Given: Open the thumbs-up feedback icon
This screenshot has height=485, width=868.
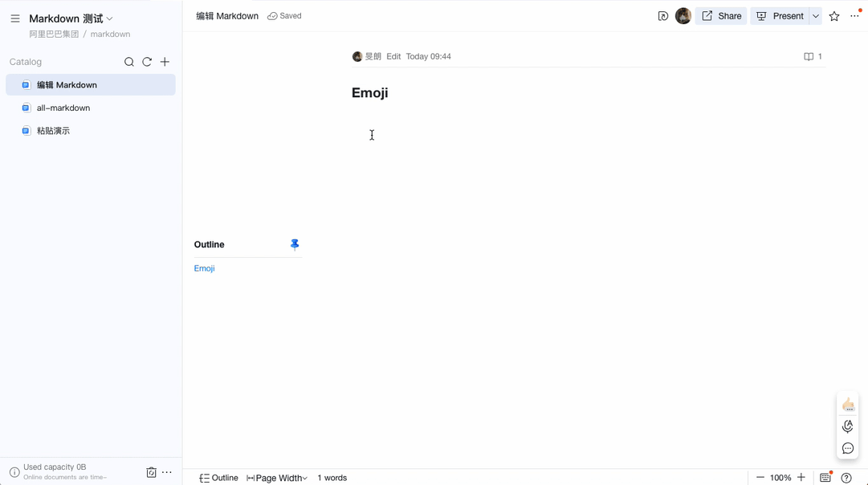Looking at the screenshot, I should [x=848, y=405].
